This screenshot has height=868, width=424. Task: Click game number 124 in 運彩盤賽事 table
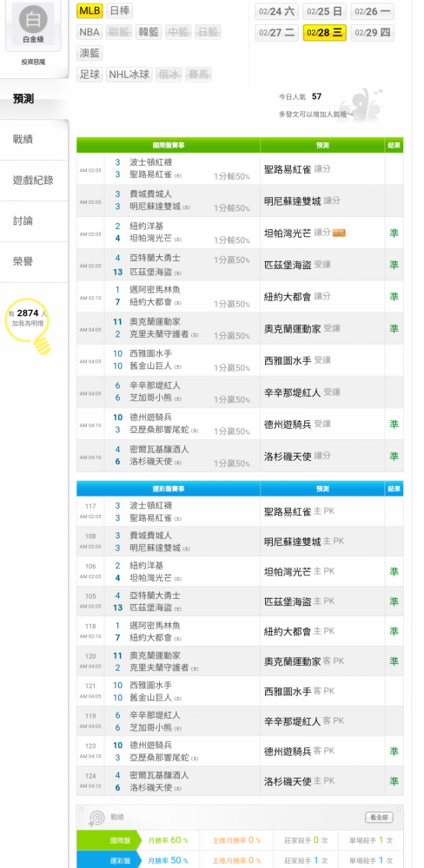90,776
